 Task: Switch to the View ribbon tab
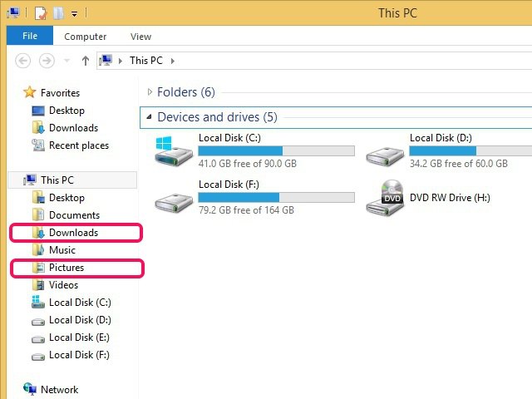click(140, 37)
